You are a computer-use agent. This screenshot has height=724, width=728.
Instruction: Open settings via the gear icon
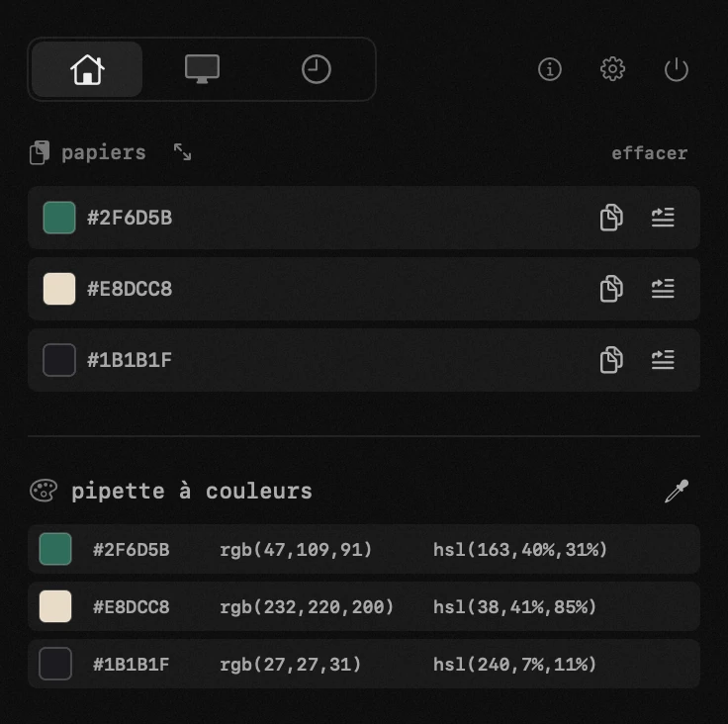click(x=612, y=69)
